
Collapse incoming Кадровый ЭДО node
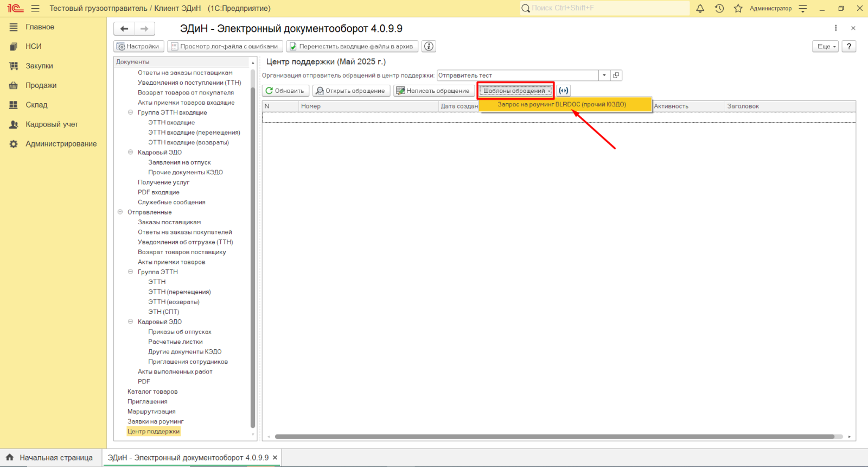tap(130, 152)
